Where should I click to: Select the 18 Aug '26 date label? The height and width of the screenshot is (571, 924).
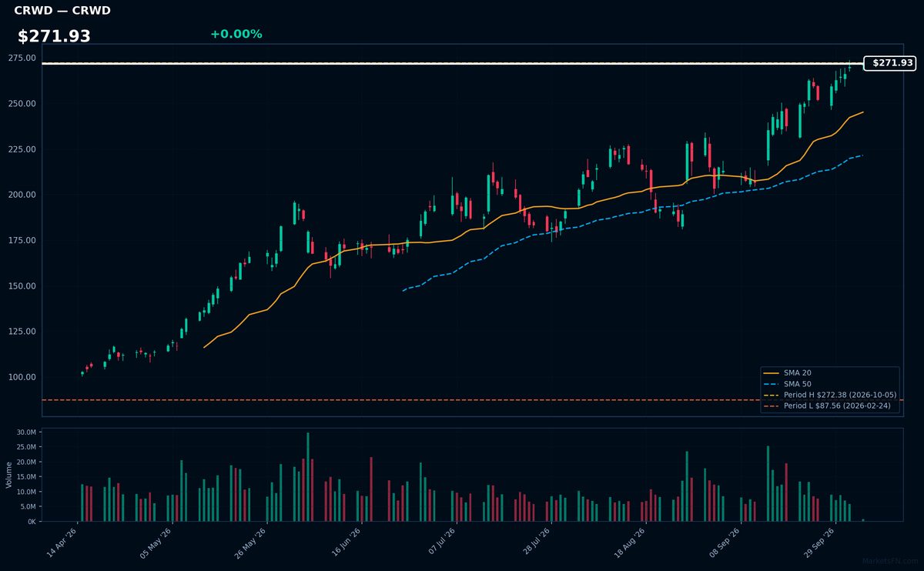tap(629, 543)
